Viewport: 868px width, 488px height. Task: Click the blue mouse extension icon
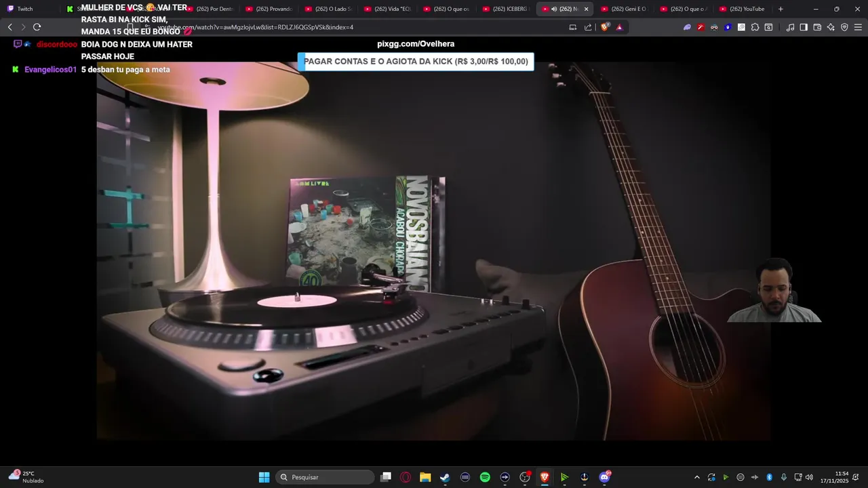click(728, 27)
